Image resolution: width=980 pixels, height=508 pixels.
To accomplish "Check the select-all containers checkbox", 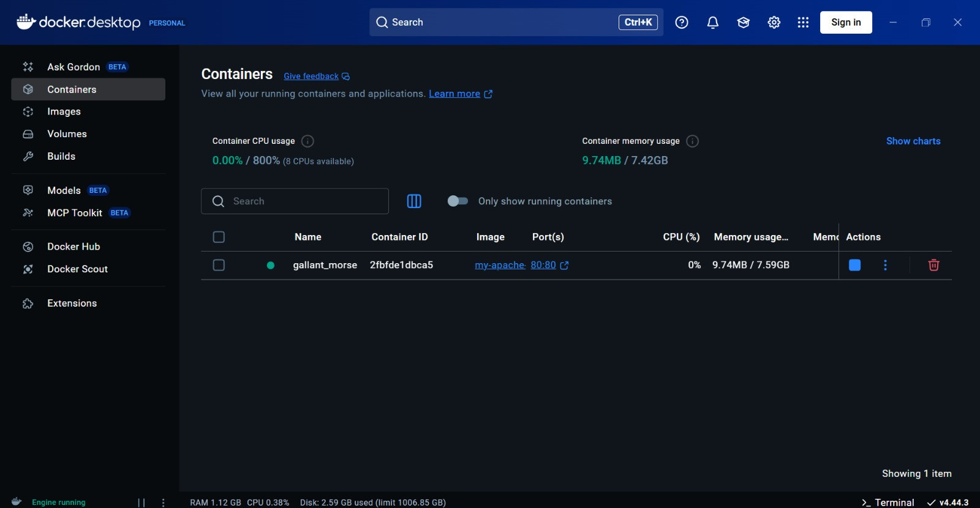I will point(219,237).
